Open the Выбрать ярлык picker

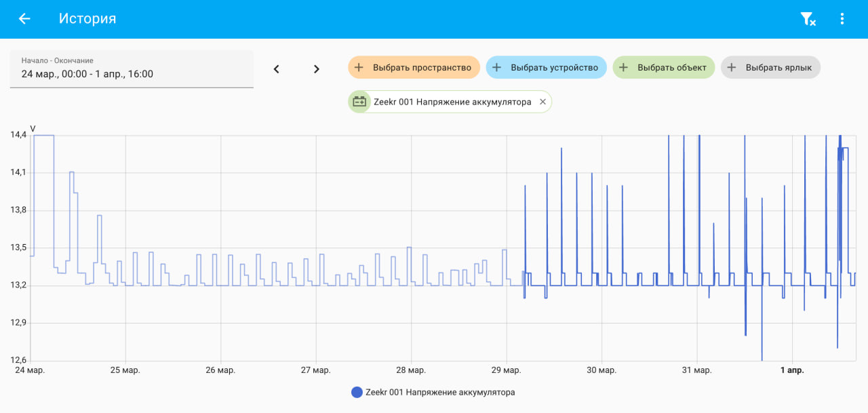coord(771,68)
